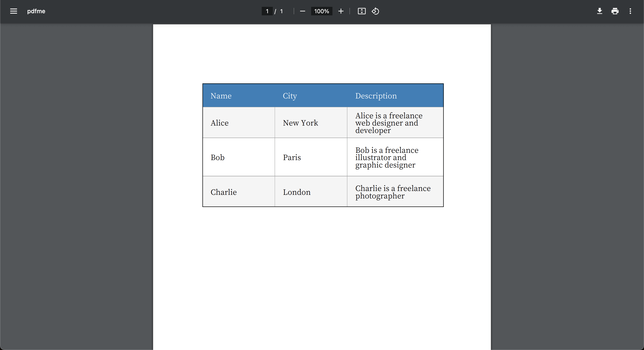This screenshot has height=350, width=644.
Task: Click the download icon to save PDF
Action: click(600, 11)
